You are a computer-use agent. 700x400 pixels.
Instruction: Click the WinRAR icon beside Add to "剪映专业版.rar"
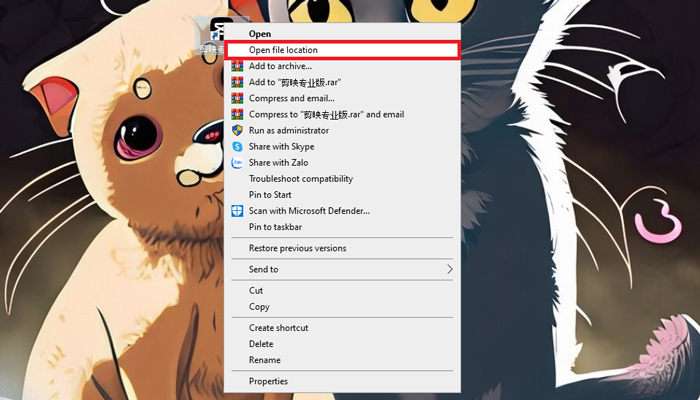[237, 82]
